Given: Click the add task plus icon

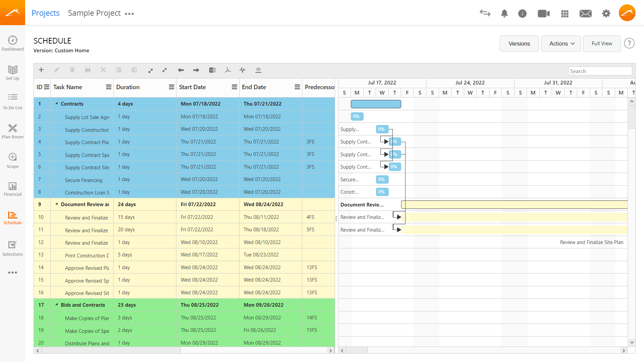Looking at the screenshot, I should (x=41, y=70).
